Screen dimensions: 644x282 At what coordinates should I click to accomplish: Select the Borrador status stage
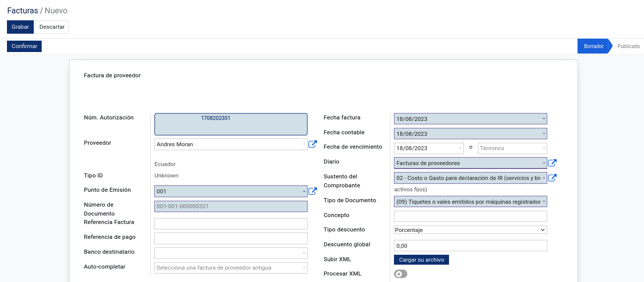point(593,46)
